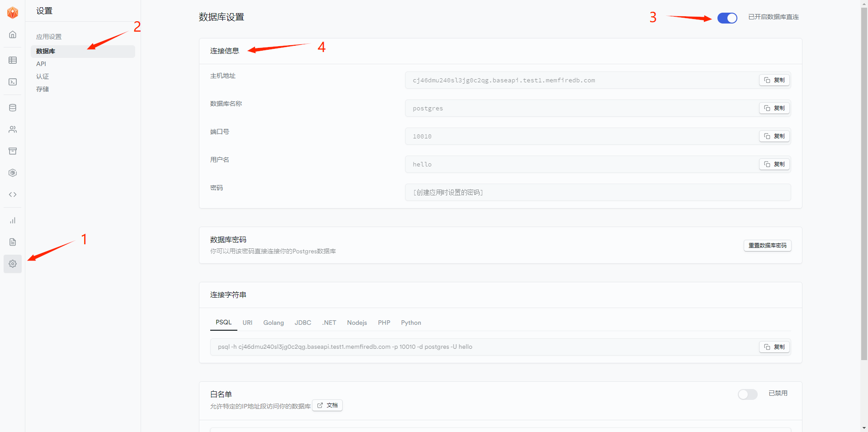Copy the psql connection string
Screen dimensions: 868x432
pyautogui.click(x=774, y=347)
